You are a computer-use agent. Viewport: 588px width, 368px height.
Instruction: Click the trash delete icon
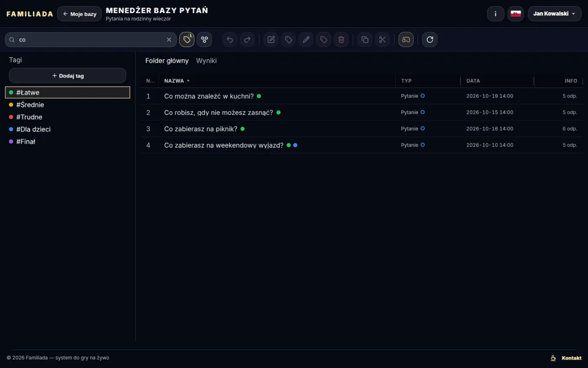[x=341, y=40]
